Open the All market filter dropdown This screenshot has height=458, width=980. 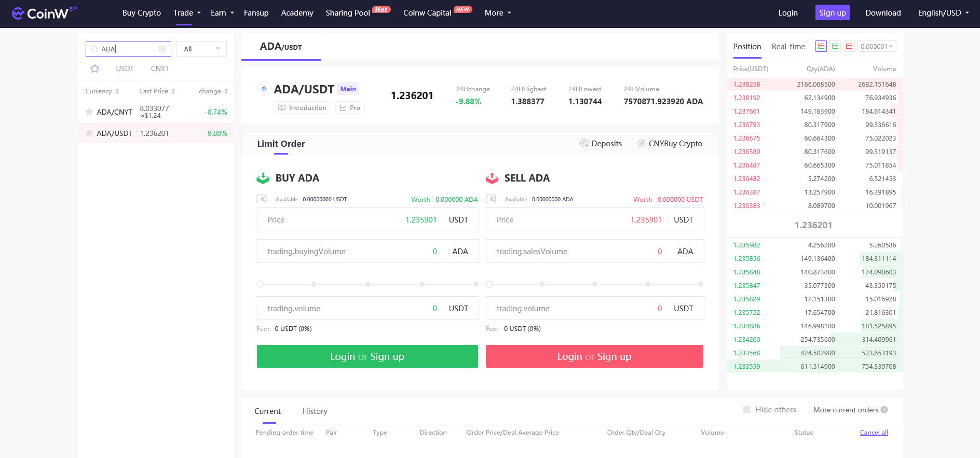tap(201, 49)
